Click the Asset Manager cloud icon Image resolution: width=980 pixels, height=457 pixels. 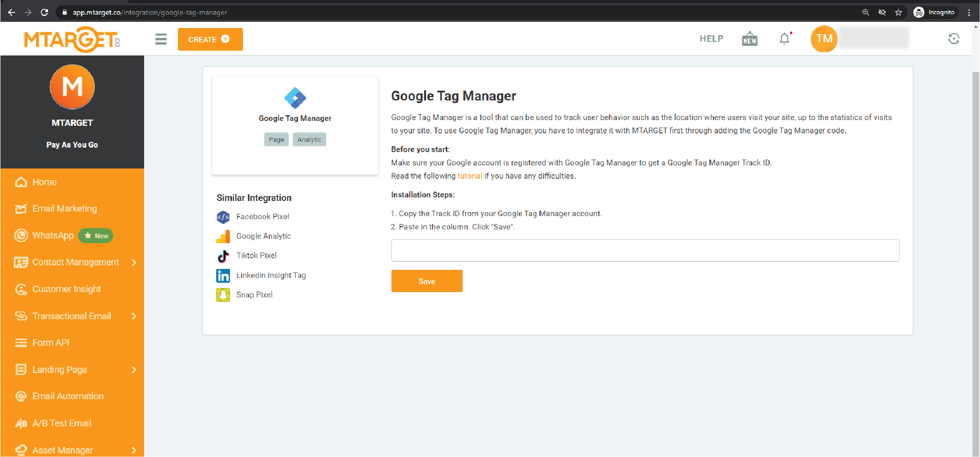coord(21,450)
